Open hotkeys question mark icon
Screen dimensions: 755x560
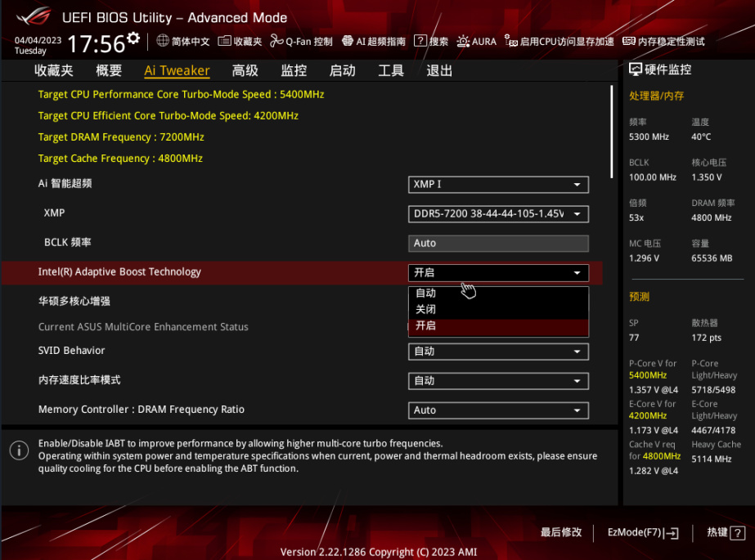click(737, 533)
